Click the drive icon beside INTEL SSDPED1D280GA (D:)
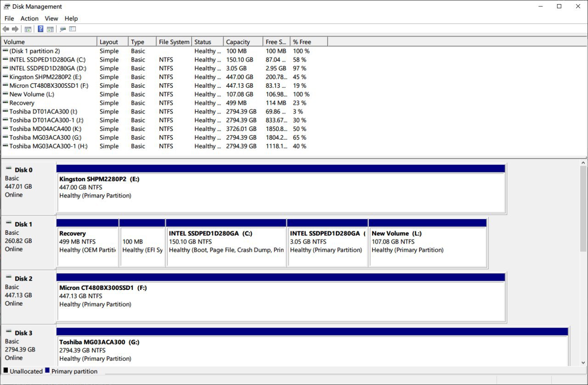Image resolution: width=588 pixels, height=385 pixels. point(5,68)
